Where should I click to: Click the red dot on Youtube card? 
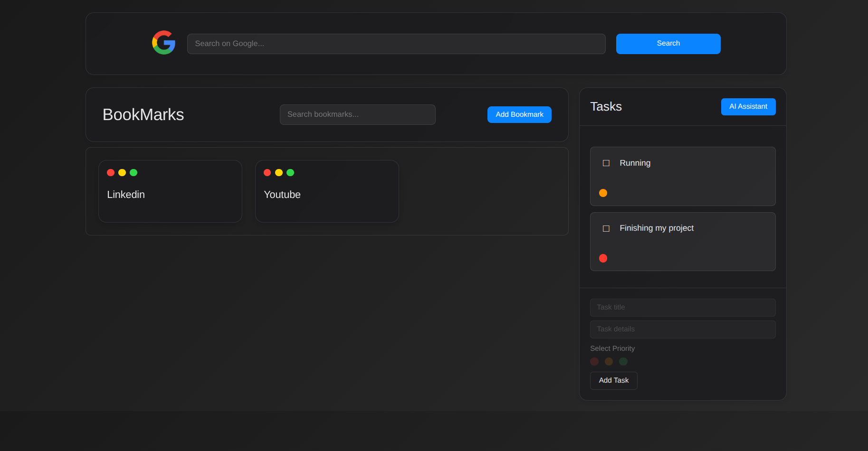pos(267,173)
